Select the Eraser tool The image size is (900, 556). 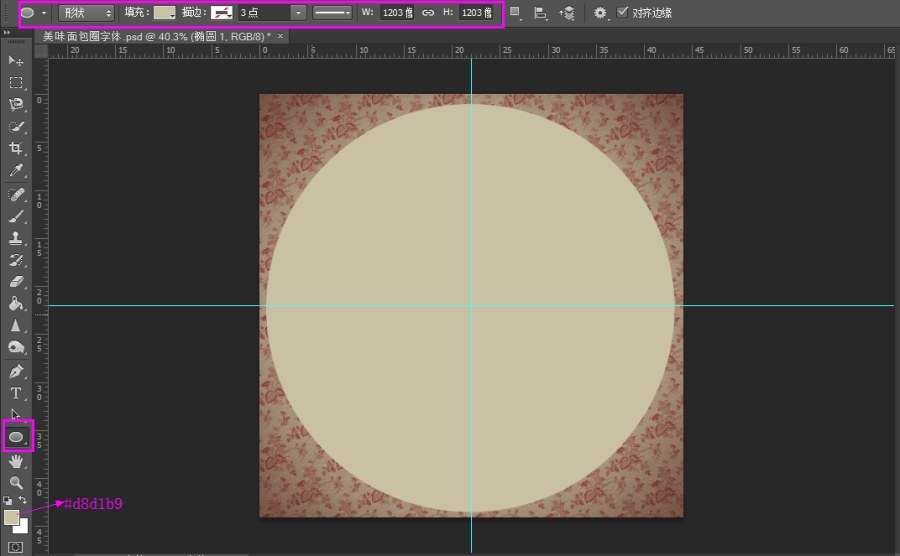click(x=16, y=282)
